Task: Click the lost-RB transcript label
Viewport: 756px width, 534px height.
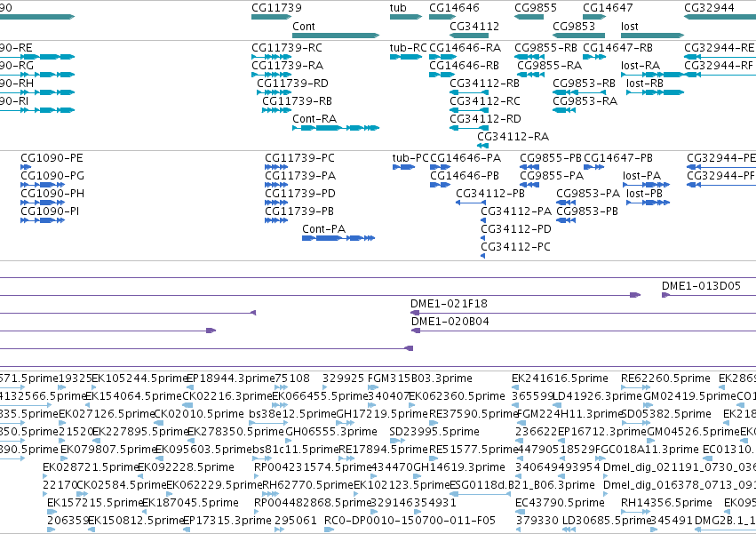Action: [645, 84]
